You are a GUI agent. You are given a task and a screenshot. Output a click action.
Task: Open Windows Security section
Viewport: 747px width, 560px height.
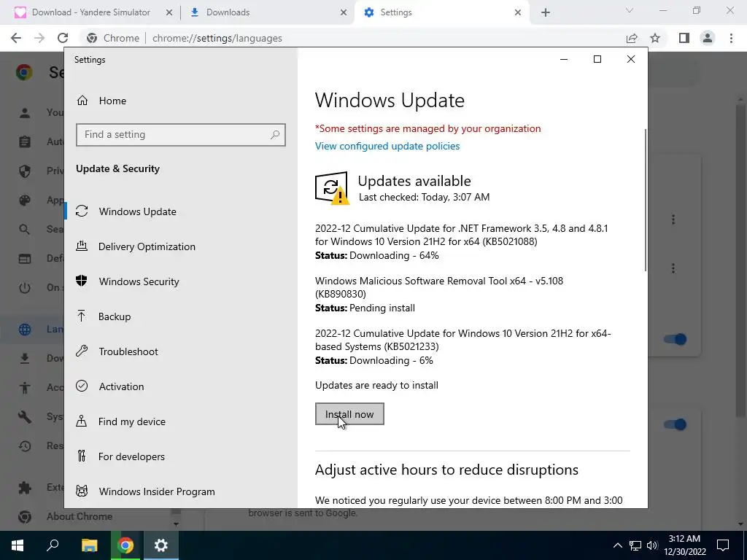(x=139, y=281)
